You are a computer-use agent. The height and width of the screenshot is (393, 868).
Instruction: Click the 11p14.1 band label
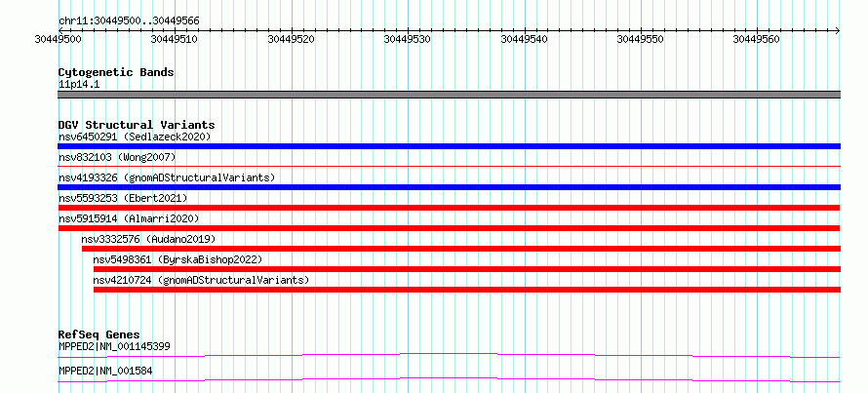pos(79,85)
